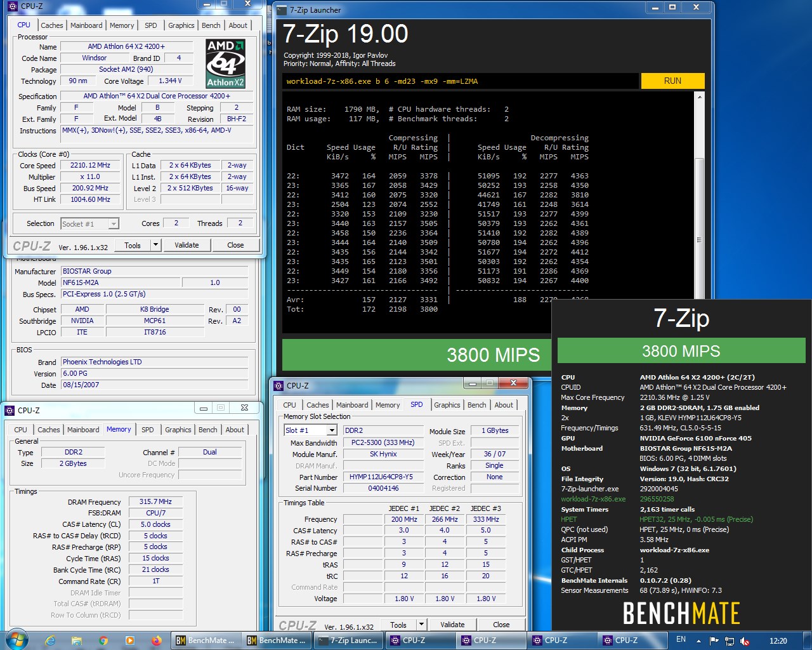Click the Serial Number value 04004146
The height and width of the screenshot is (650, 812).
(383, 488)
